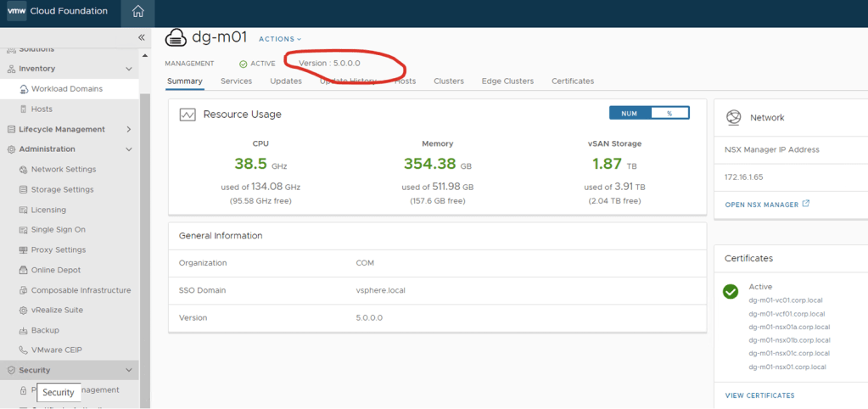This screenshot has width=868, height=409.
Task: Click the Backup sidebar icon
Action: (x=24, y=331)
